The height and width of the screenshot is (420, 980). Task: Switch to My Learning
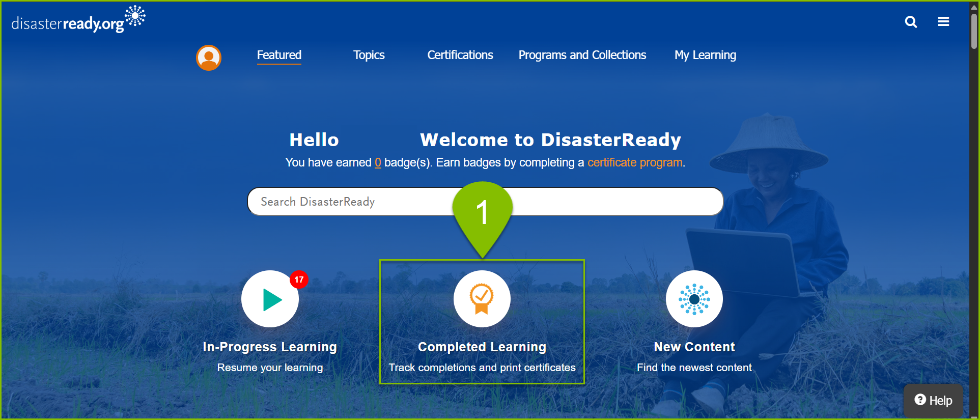tap(705, 55)
